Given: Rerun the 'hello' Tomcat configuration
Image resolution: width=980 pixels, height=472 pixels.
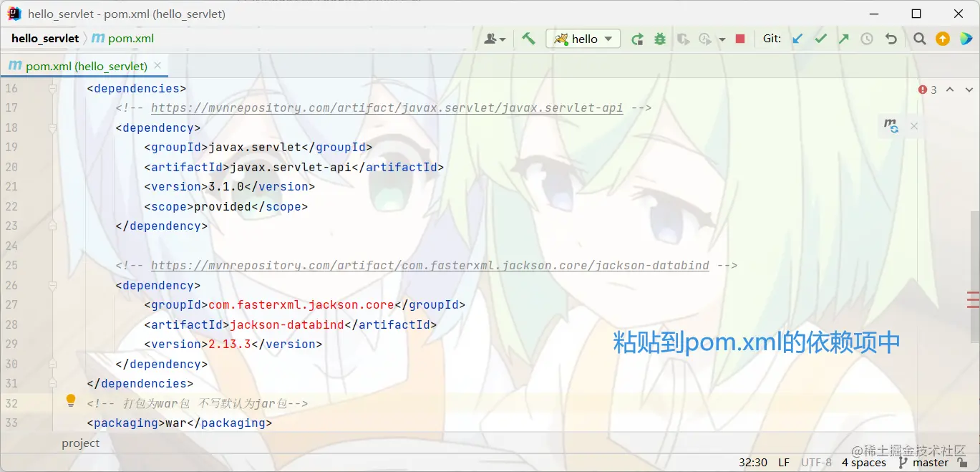Looking at the screenshot, I should point(637,39).
